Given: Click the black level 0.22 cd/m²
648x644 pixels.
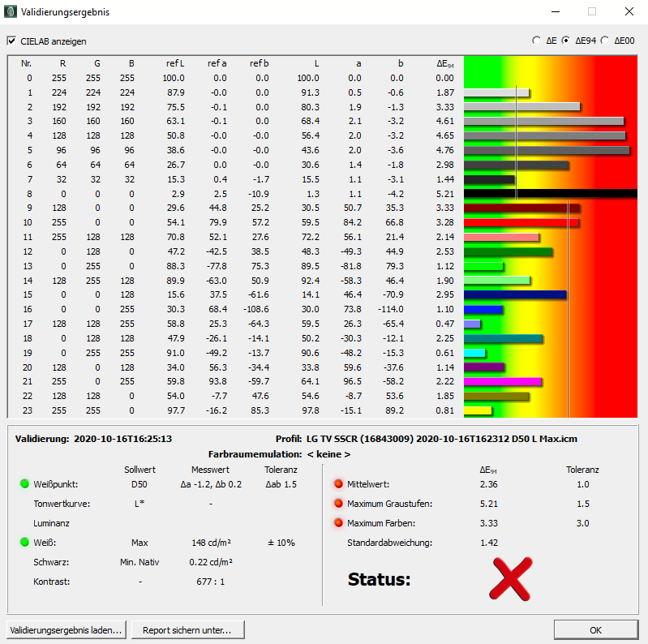Looking at the screenshot, I should [x=211, y=562].
